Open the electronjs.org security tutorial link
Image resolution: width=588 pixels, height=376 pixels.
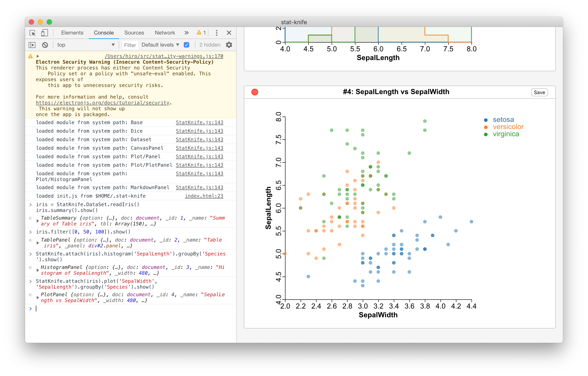point(103,103)
